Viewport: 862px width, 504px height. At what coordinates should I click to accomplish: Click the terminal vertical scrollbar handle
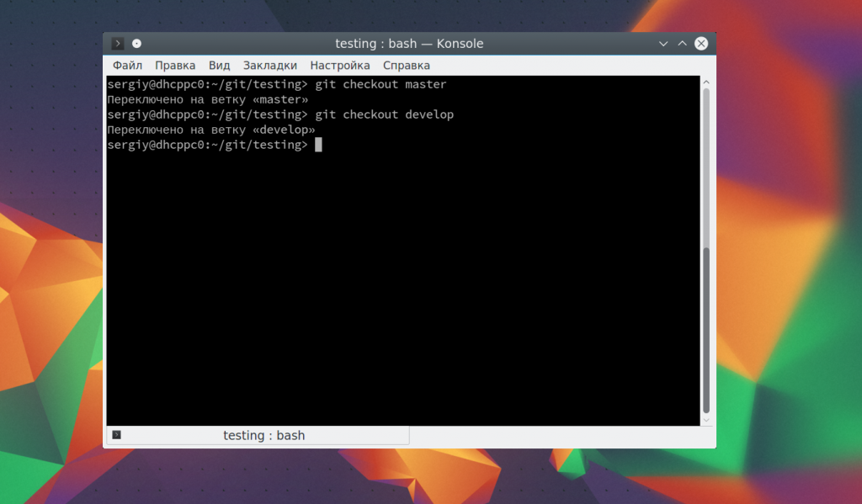(706, 328)
